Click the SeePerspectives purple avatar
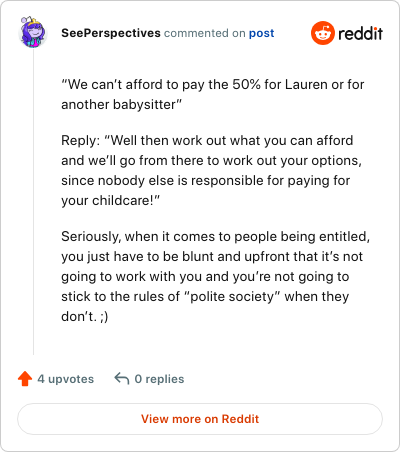 coord(32,33)
